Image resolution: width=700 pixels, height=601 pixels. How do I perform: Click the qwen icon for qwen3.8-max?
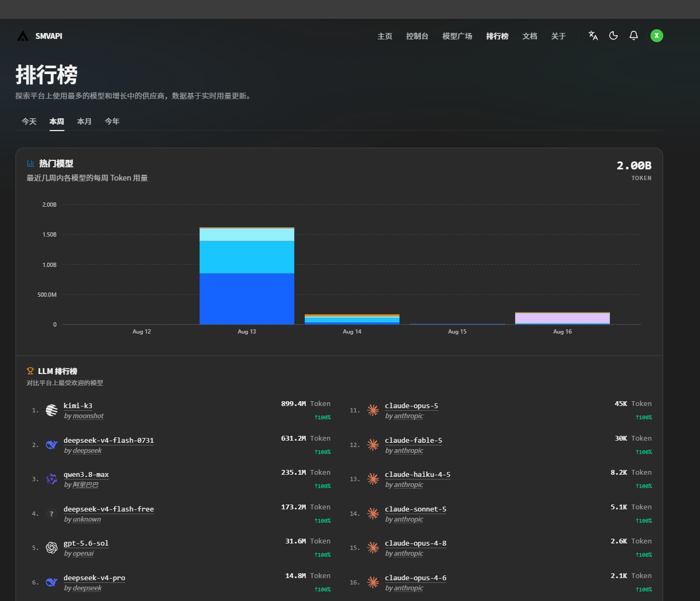pos(52,479)
